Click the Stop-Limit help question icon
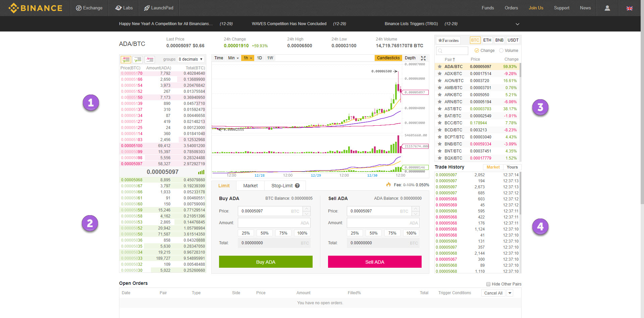Screen dimensions: 644x318 pos(297,186)
